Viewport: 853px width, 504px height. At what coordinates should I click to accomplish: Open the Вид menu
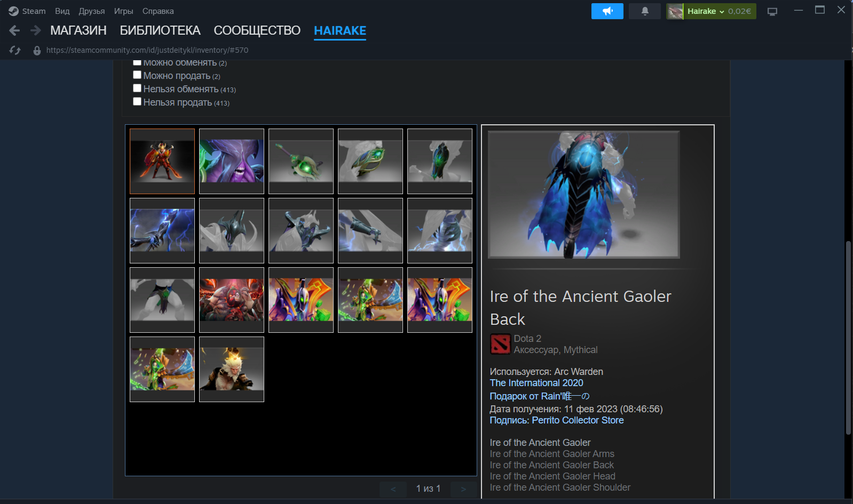coord(62,11)
